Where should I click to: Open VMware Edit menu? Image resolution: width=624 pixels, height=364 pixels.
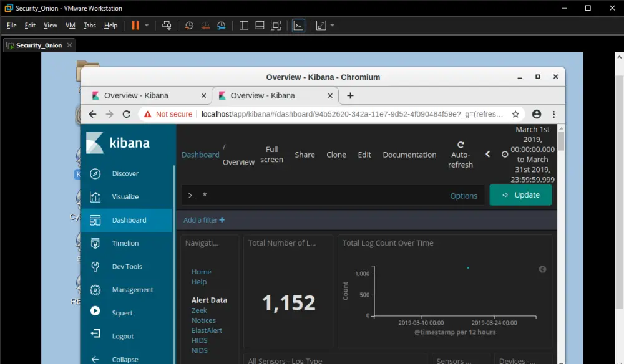[x=30, y=26]
